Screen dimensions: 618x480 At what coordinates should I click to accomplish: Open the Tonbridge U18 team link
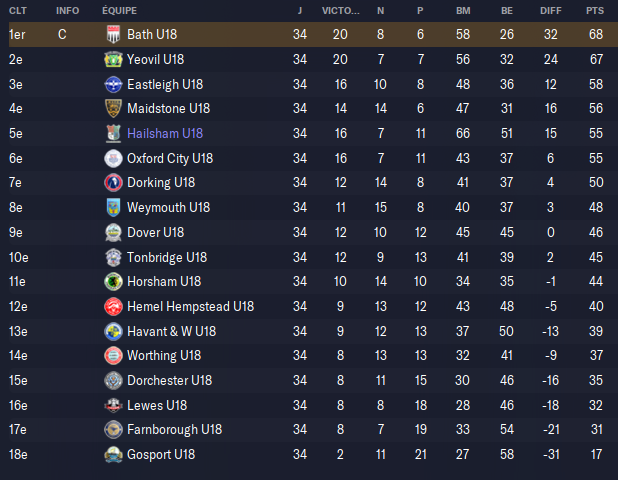pyautogui.click(x=167, y=257)
